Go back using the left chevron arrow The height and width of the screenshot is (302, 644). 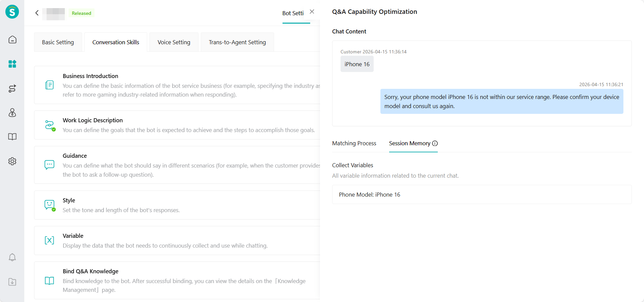[x=37, y=13]
